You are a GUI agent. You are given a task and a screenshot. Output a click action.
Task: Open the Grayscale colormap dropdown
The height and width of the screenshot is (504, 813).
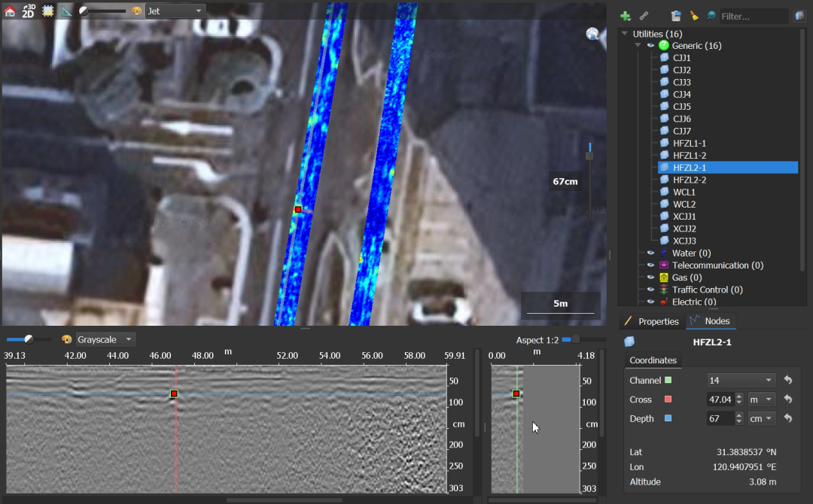105,340
